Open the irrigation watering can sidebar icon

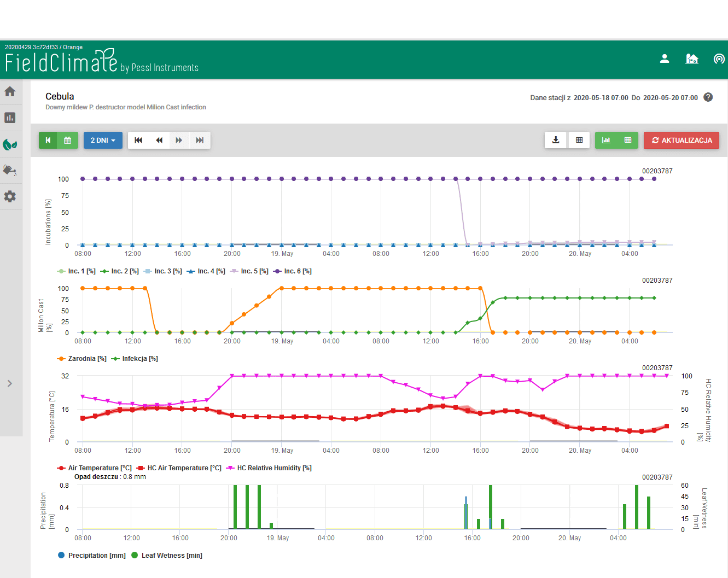tap(10, 170)
